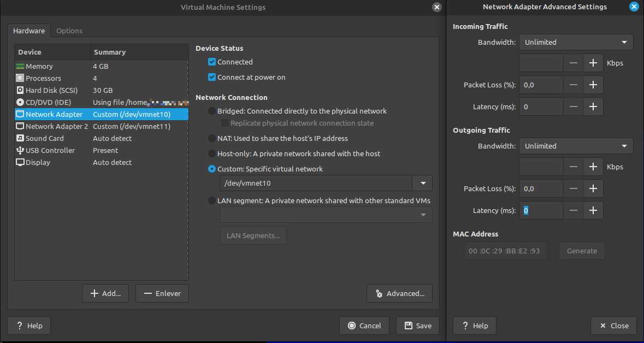The width and height of the screenshot is (644, 343).
Task: Select the Sound Card music icon
Action: (20, 138)
